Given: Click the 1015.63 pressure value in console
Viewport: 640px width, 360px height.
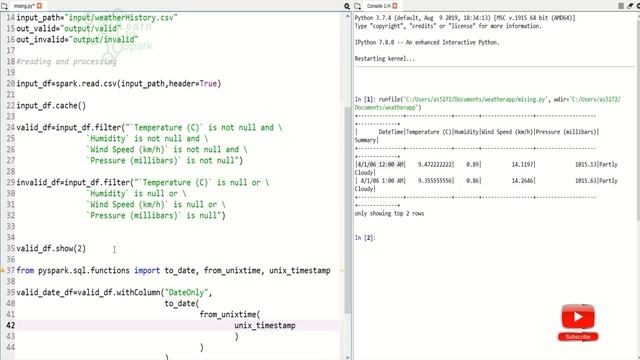Looking at the screenshot, I should (586, 181).
